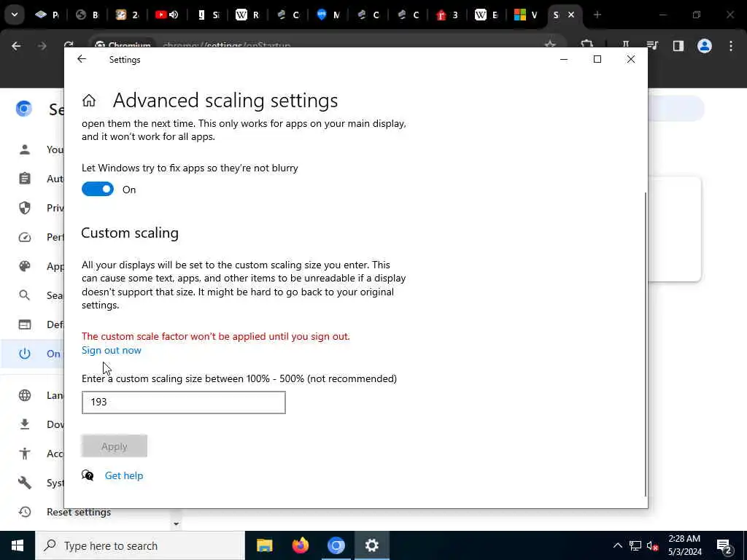Switch to the red icon tab labeled 3

pyautogui.click(x=446, y=15)
